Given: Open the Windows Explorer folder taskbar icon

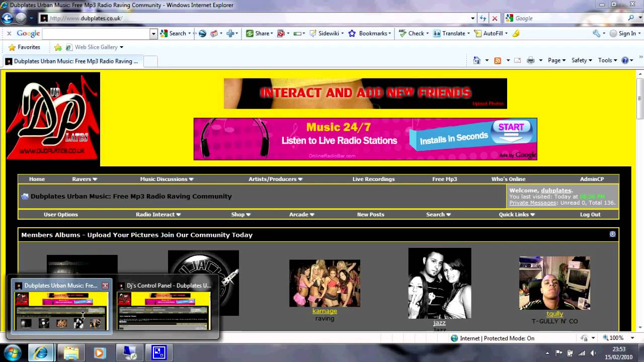Looking at the screenshot, I should (x=71, y=353).
